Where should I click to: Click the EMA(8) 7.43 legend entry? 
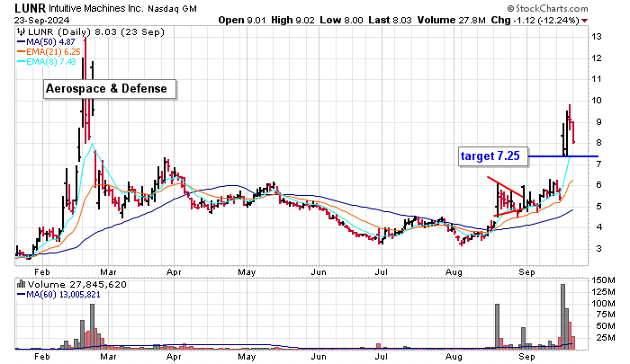pos(46,62)
